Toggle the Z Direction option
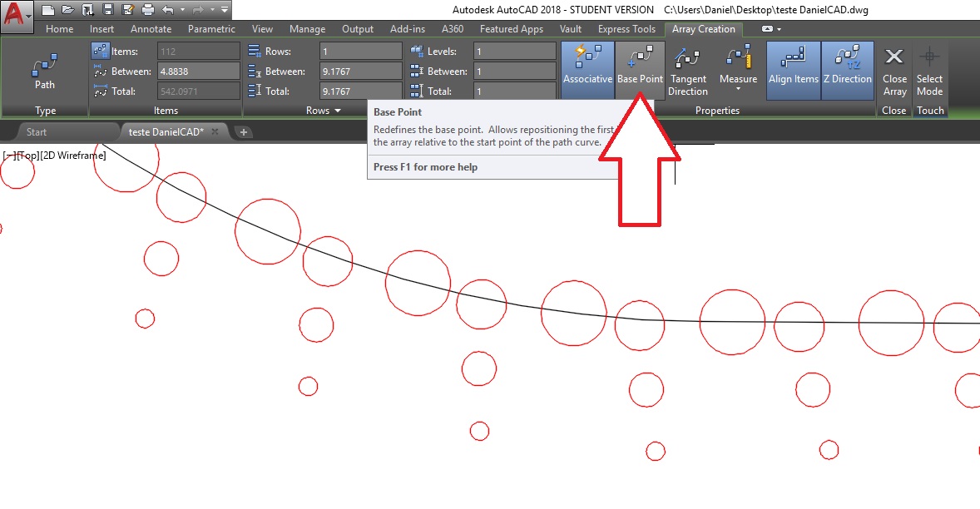This screenshot has width=980, height=509. tap(849, 68)
